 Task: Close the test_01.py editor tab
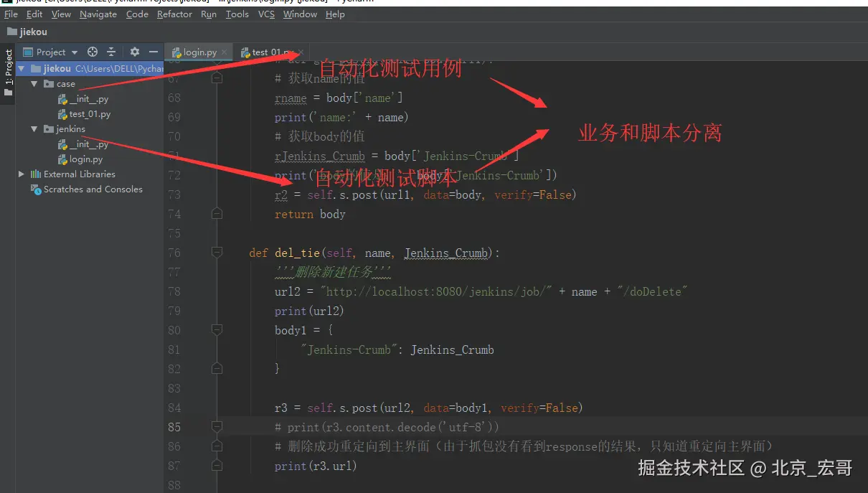coord(301,52)
